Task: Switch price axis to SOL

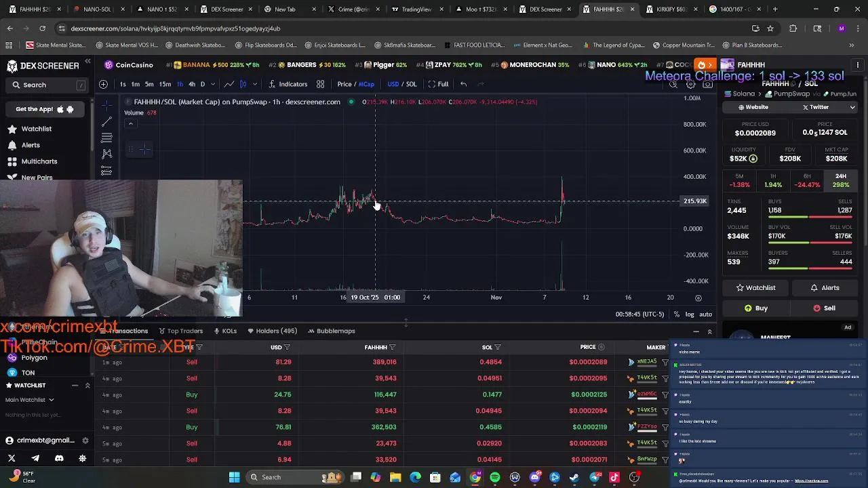Action: pyautogui.click(x=411, y=84)
